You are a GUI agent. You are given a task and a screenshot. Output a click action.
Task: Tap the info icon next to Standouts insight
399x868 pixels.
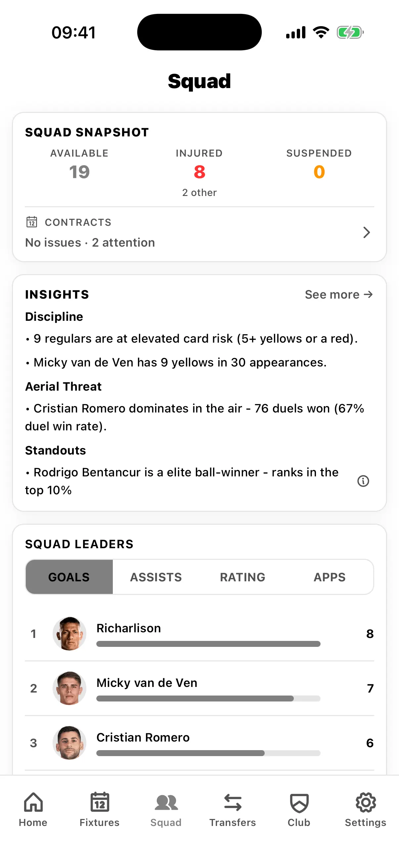(363, 481)
